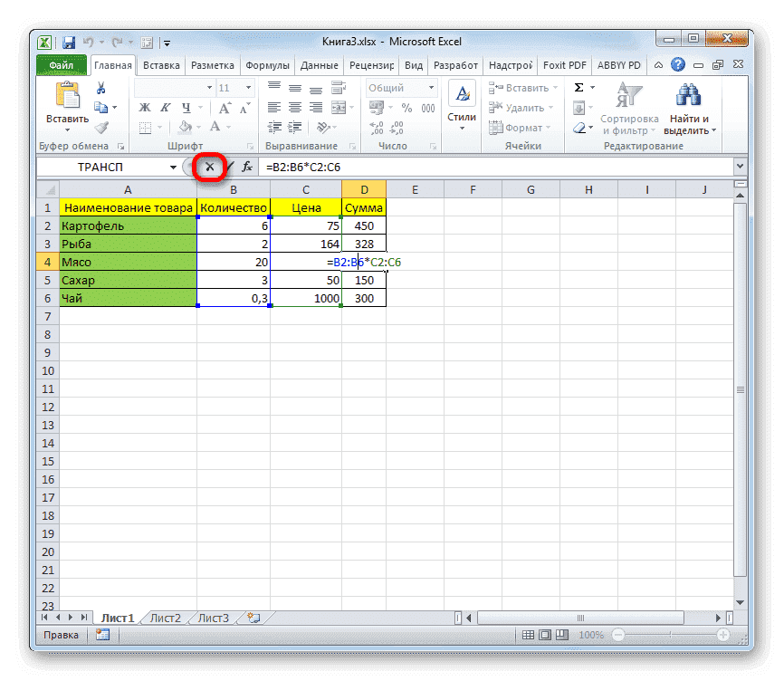The image size is (784, 681).
Task: Open the fill color dropdown arrow
Action: pos(198,127)
